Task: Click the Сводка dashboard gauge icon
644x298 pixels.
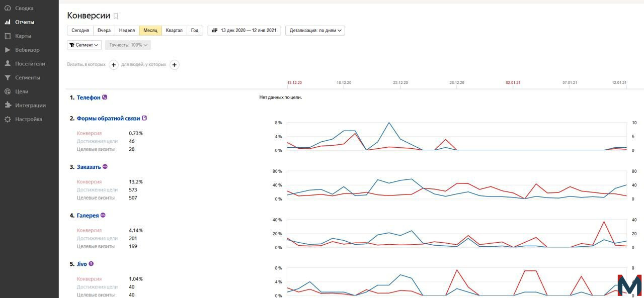Action: click(8, 8)
